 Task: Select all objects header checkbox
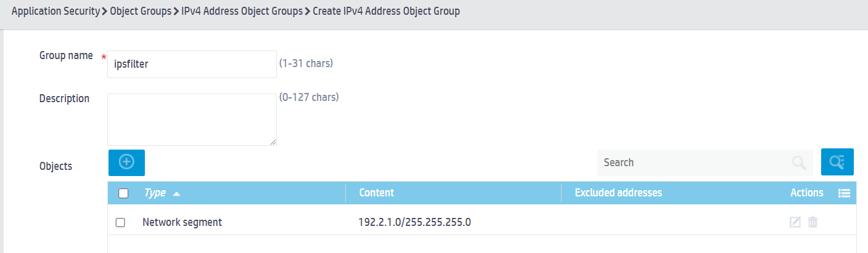(x=123, y=193)
